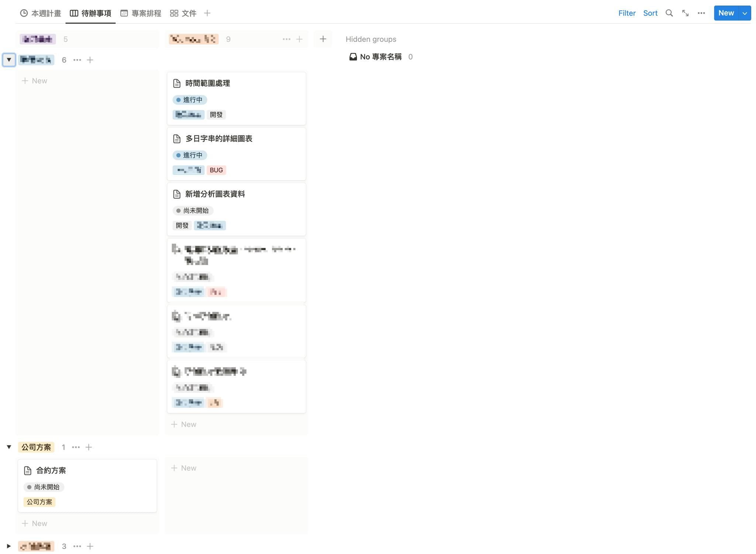The height and width of the screenshot is (554, 756).
Task: Switch to the 專案排程 tab
Action: (146, 13)
